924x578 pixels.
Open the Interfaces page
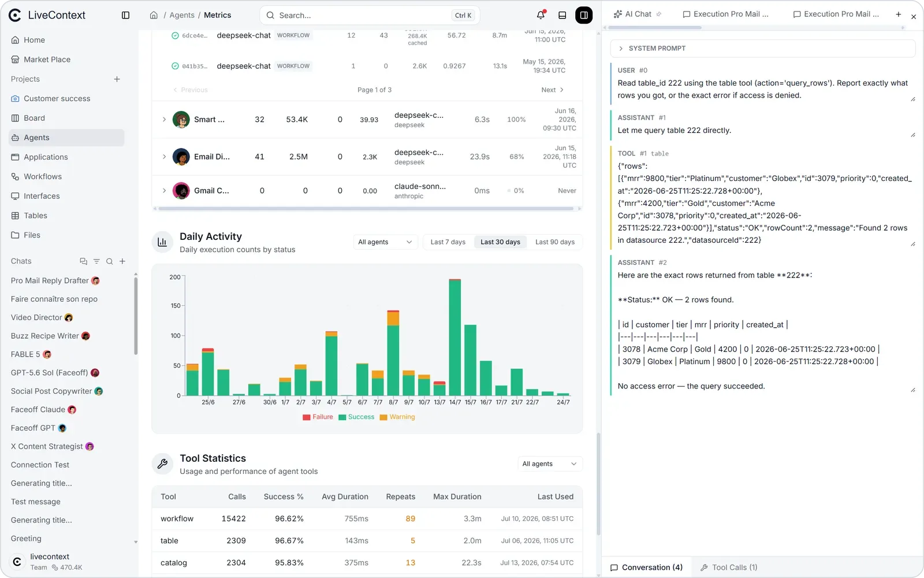66,196
